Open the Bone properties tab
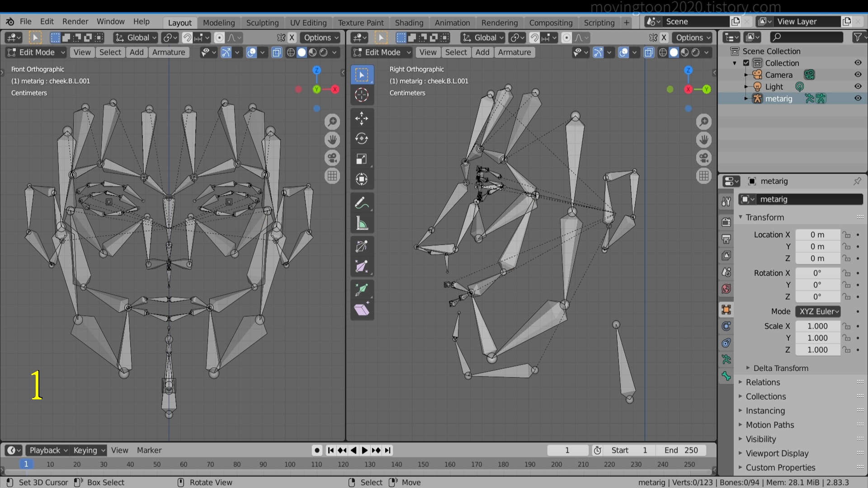Viewport: 868px width, 488px height. (726, 376)
